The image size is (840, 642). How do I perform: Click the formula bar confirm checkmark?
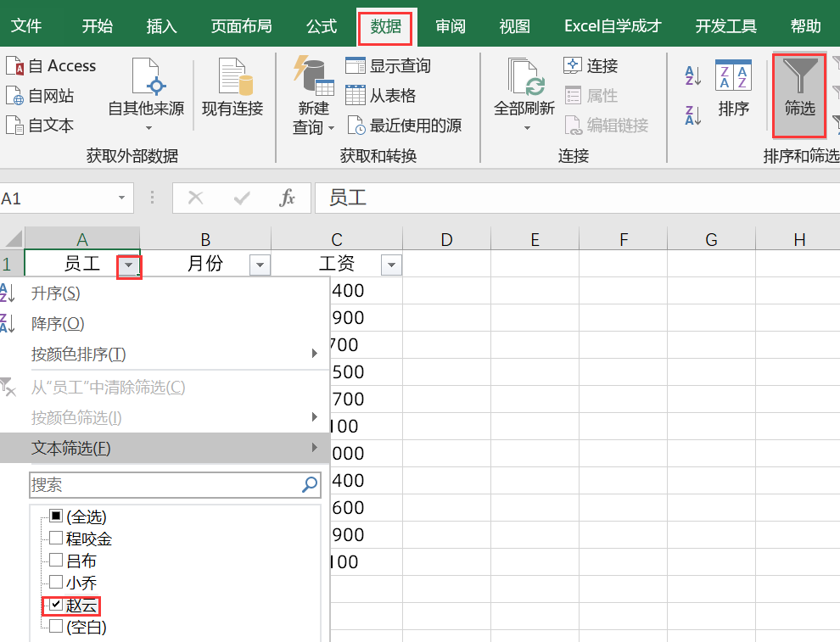[242, 198]
